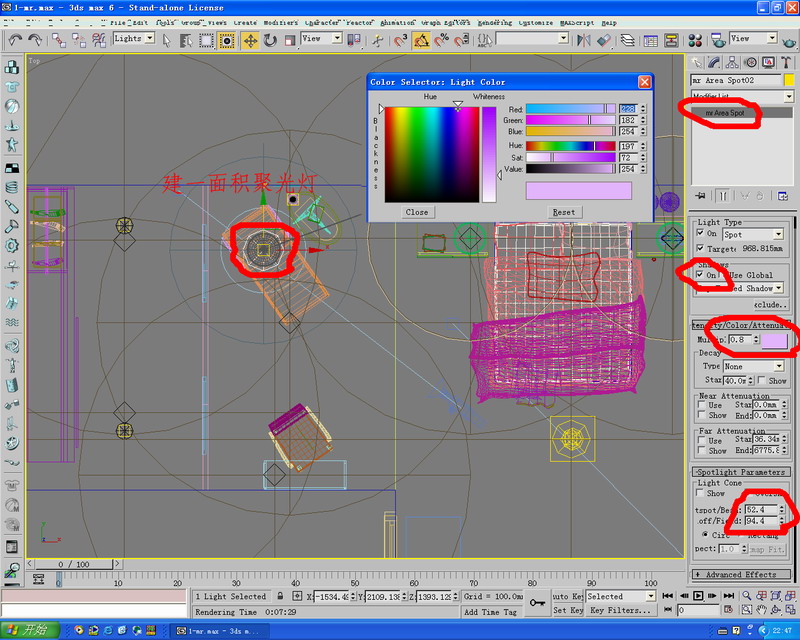
Task: Enable the Light Cone Show checkbox
Action: pyautogui.click(x=700, y=493)
